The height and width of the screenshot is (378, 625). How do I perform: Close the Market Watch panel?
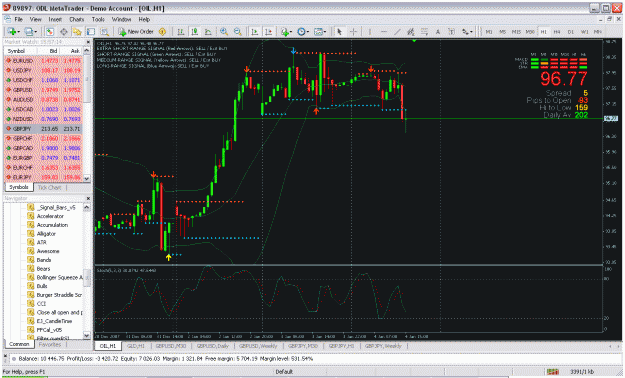(88, 41)
